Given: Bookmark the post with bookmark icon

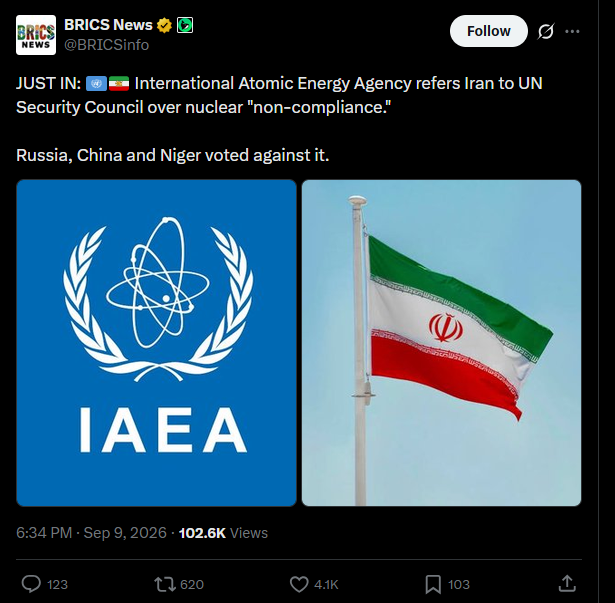Looking at the screenshot, I should [433, 585].
